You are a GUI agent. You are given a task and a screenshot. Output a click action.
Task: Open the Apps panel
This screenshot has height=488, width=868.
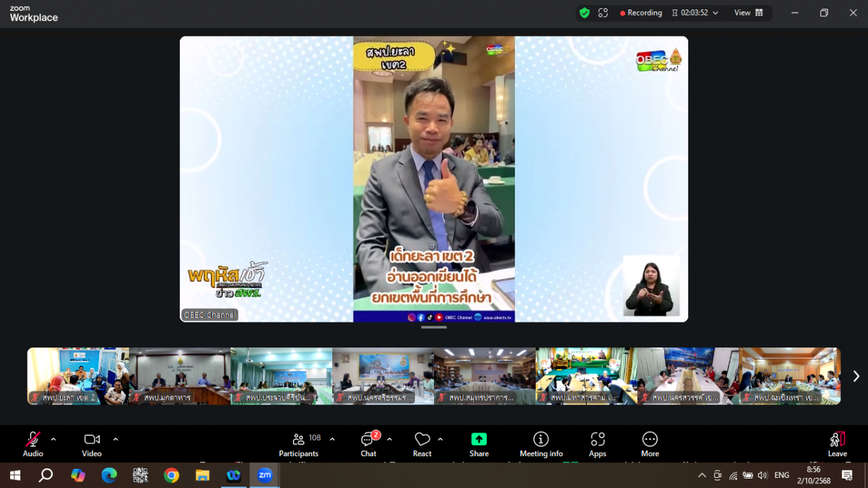point(597,444)
